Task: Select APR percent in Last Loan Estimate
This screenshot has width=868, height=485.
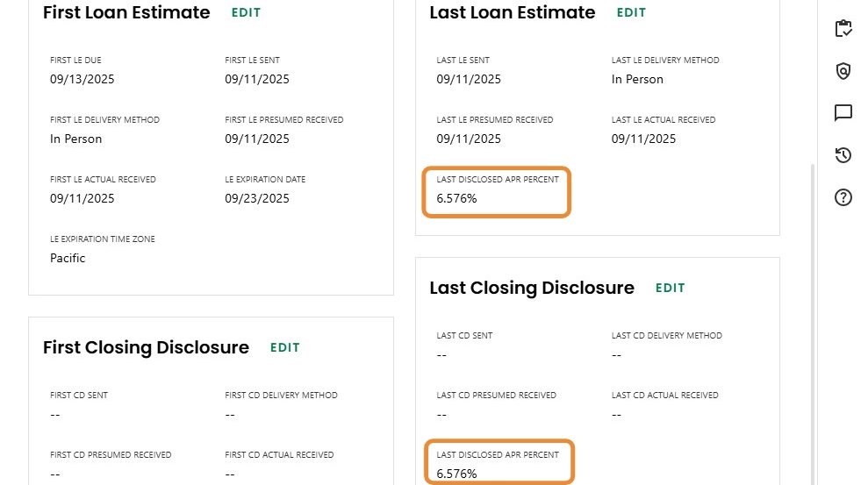Action: [456, 199]
